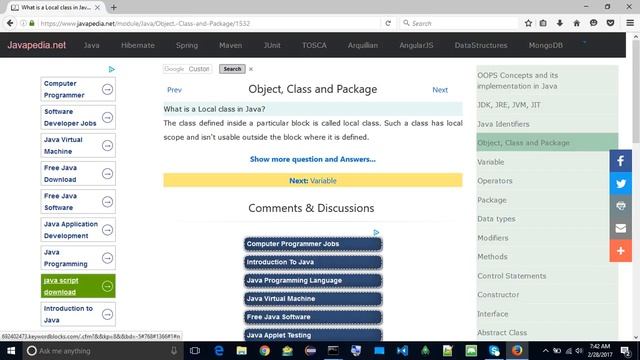
Task: Open the Computer Programmer Jobs blue ad
Action: (313, 244)
